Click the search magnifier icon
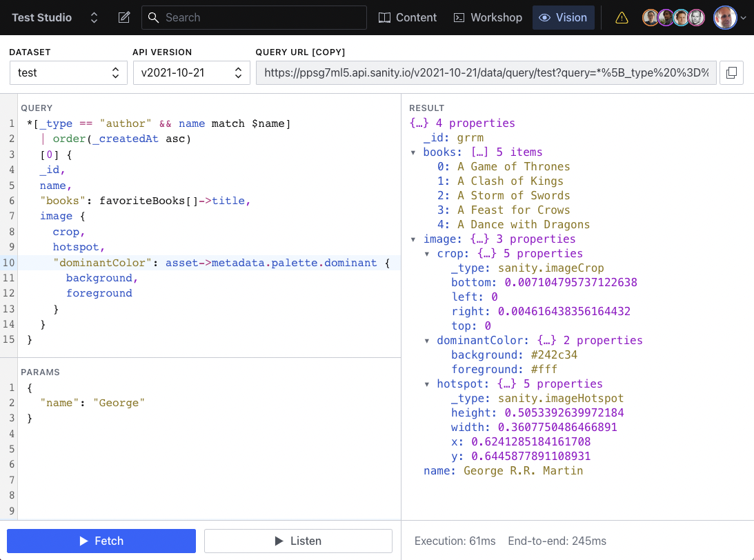The height and width of the screenshot is (560, 754). tap(153, 17)
